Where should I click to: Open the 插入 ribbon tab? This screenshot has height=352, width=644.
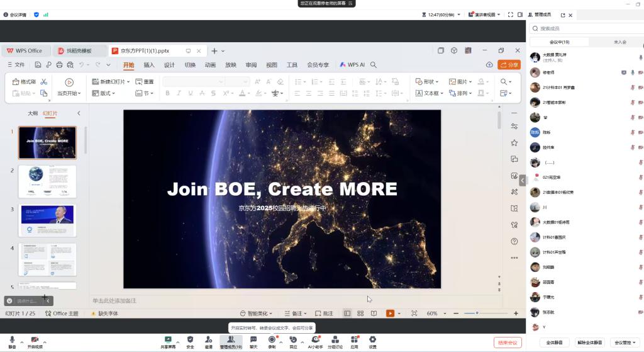coord(149,65)
